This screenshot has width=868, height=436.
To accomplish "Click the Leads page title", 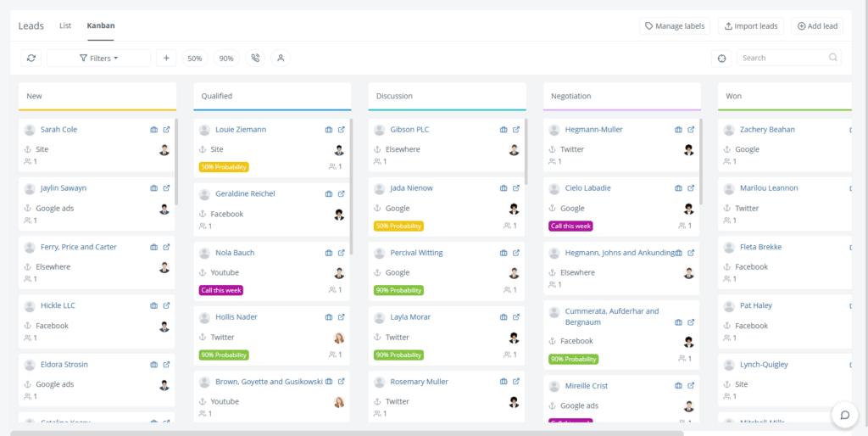I will point(31,26).
